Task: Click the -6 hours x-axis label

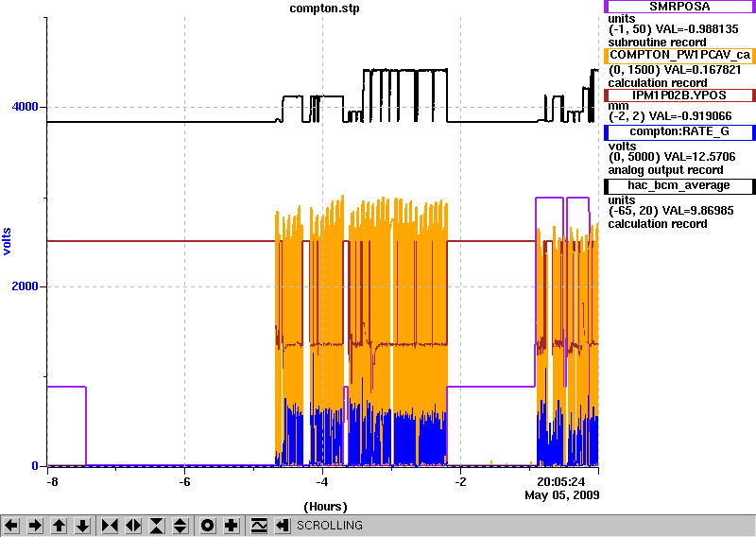Action: tap(184, 481)
